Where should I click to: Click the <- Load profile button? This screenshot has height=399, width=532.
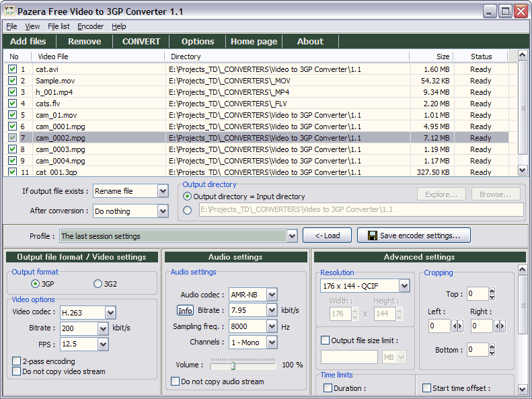[x=327, y=235]
